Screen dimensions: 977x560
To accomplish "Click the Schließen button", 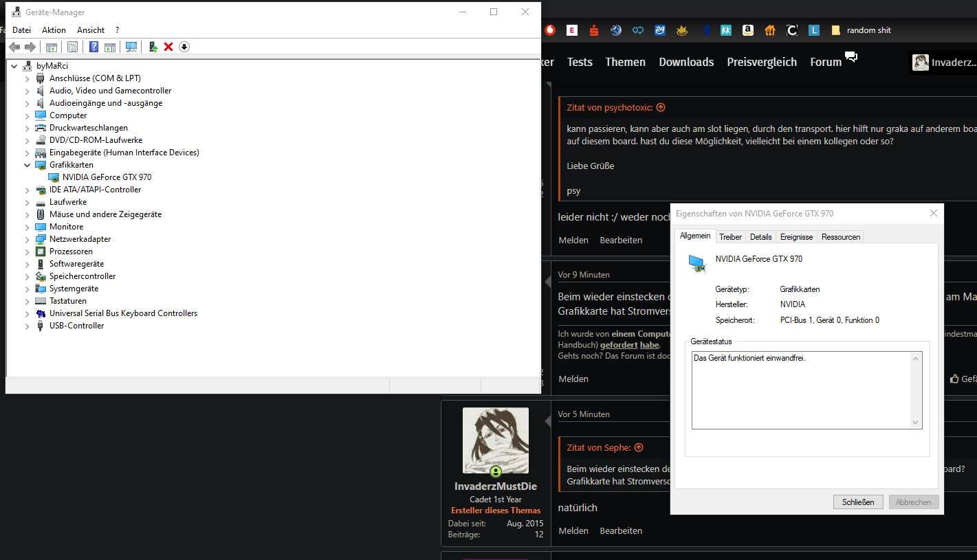I will tap(858, 502).
